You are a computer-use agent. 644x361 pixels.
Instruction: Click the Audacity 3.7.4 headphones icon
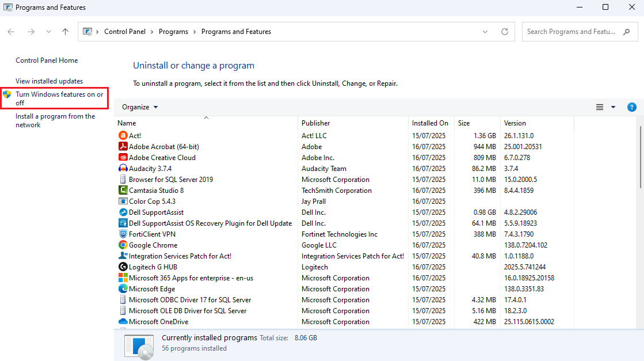click(123, 168)
